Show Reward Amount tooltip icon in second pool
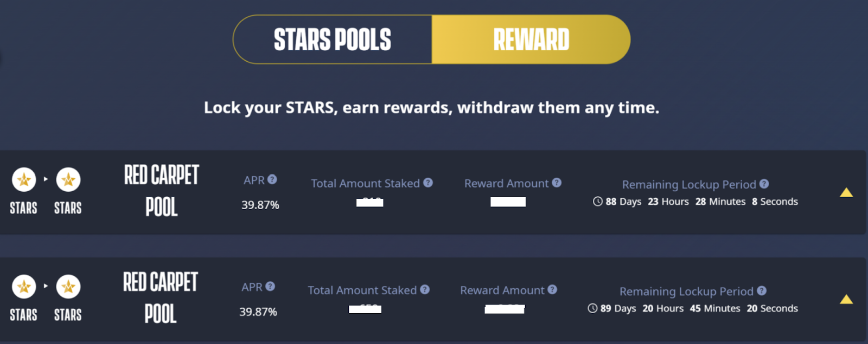 pyautogui.click(x=552, y=289)
